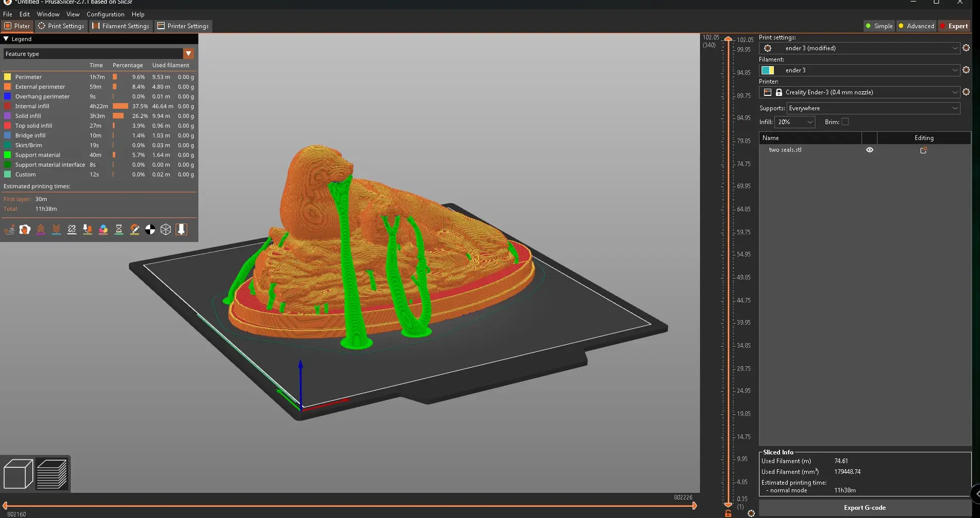
Task: Switch to 3D editor view
Action: pos(18,473)
